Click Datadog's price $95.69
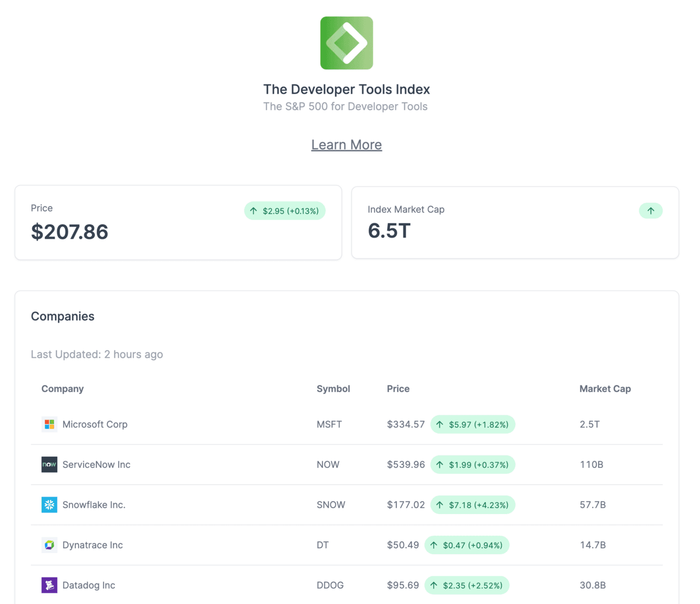700x604 pixels. [x=403, y=585]
